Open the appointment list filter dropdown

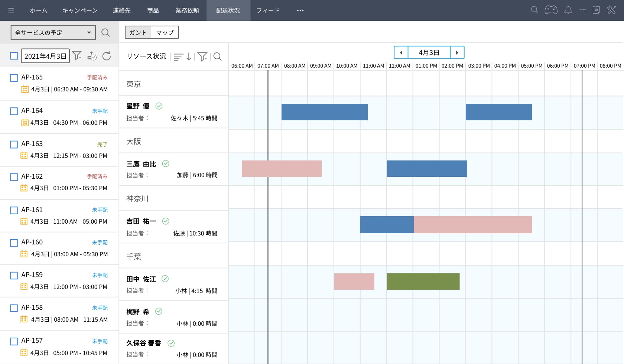[77, 56]
